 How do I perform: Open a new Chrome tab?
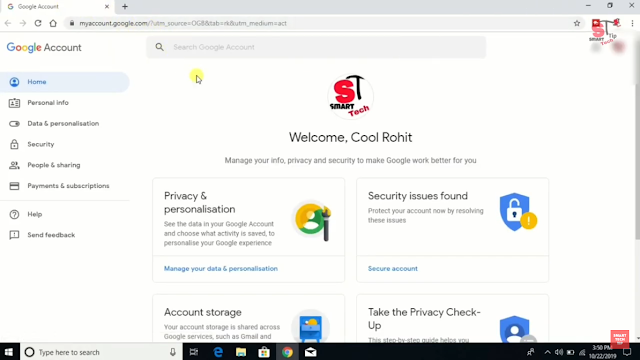point(125,7)
